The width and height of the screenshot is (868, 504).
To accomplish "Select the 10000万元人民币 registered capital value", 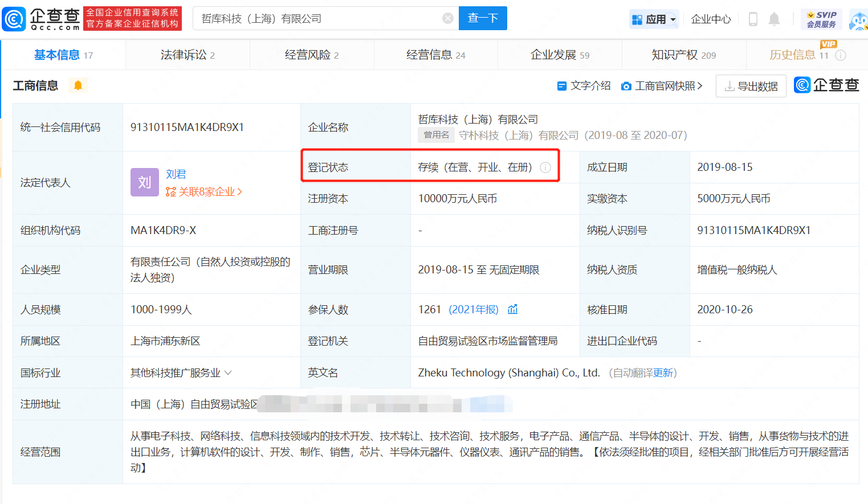I will (x=458, y=199).
